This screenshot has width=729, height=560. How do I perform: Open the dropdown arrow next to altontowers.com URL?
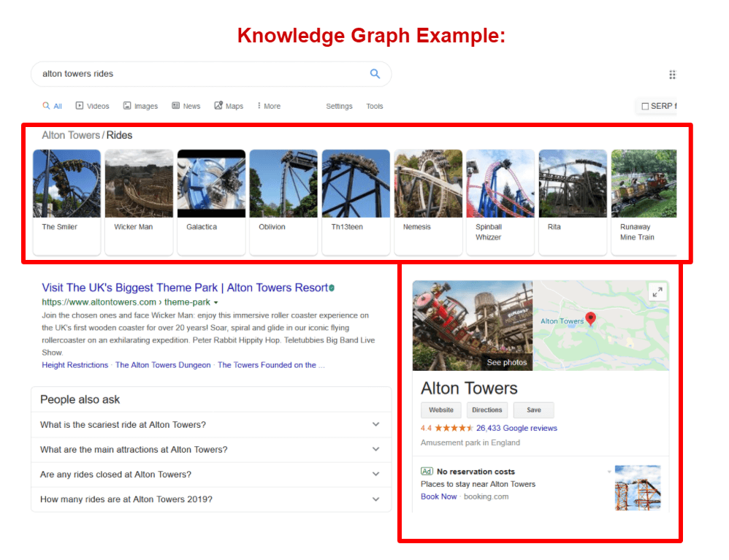tap(215, 302)
